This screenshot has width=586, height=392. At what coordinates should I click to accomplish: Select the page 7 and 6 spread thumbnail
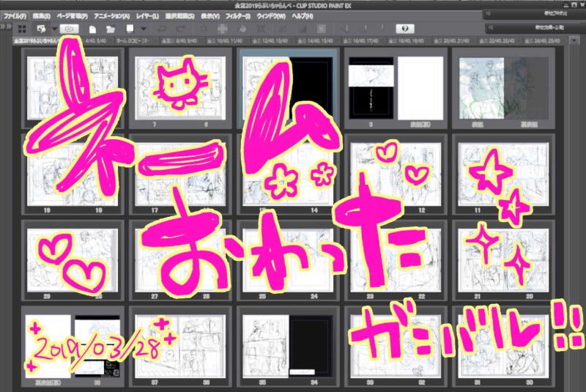180,89
